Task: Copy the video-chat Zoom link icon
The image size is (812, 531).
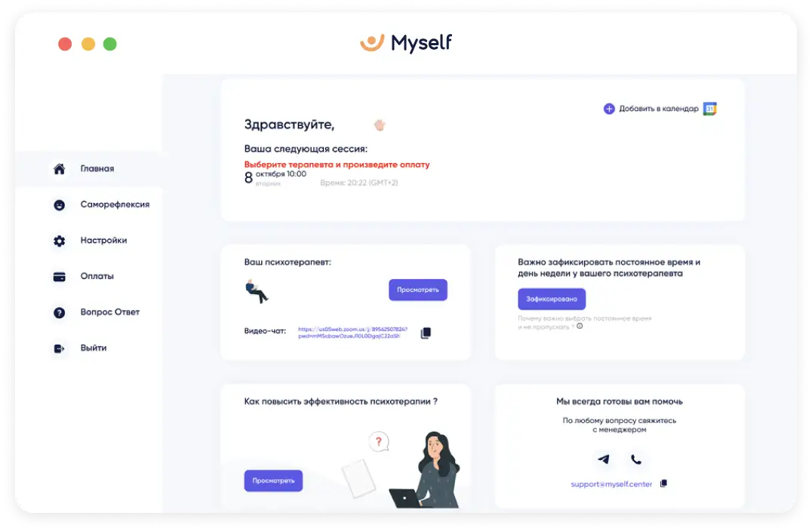Action: coord(426,333)
